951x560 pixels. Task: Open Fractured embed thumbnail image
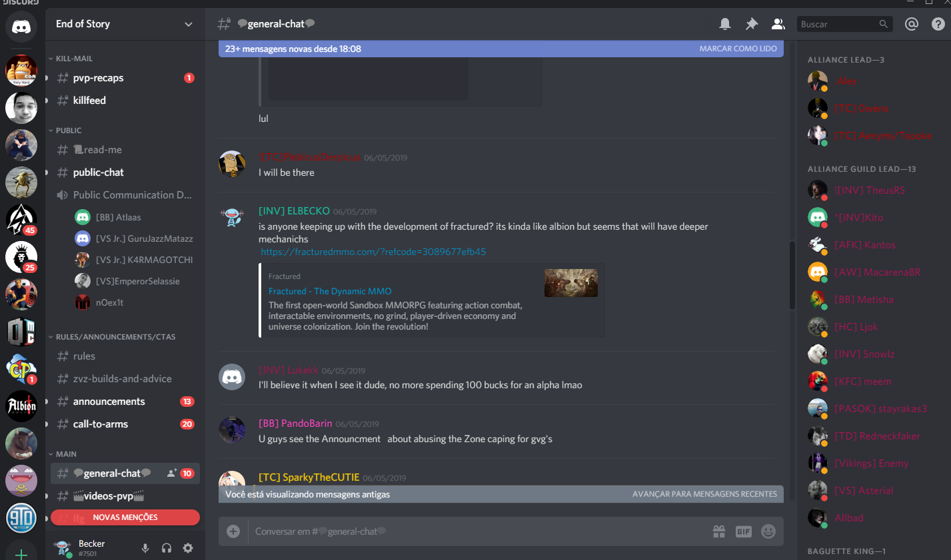[571, 283]
